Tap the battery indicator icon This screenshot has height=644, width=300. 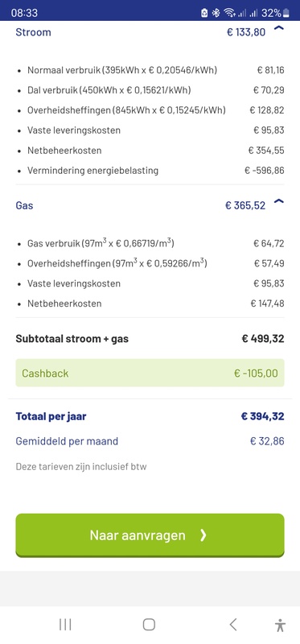[286, 13]
